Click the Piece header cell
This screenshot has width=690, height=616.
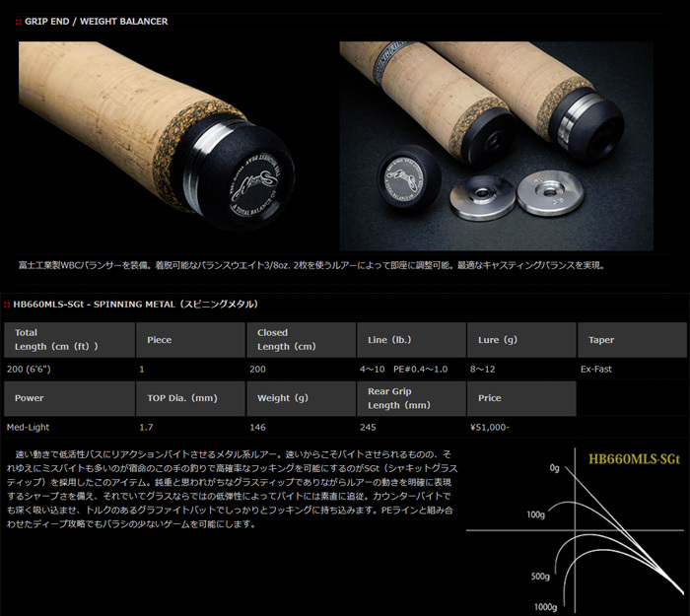click(190, 340)
